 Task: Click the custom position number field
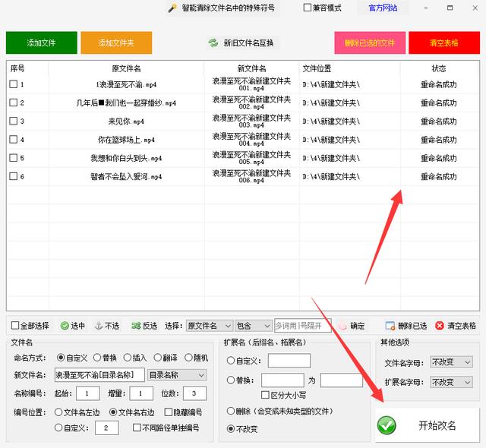click(107, 427)
